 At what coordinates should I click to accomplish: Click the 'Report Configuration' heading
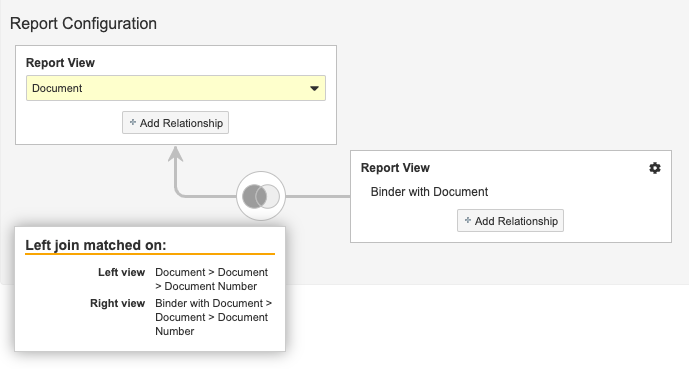click(83, 23)
